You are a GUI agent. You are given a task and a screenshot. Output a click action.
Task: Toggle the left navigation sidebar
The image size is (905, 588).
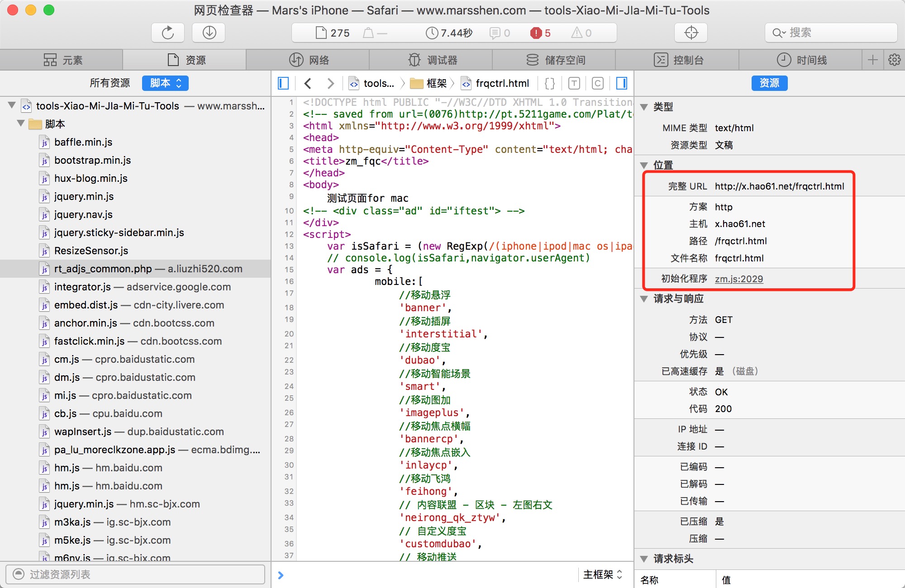283,83
